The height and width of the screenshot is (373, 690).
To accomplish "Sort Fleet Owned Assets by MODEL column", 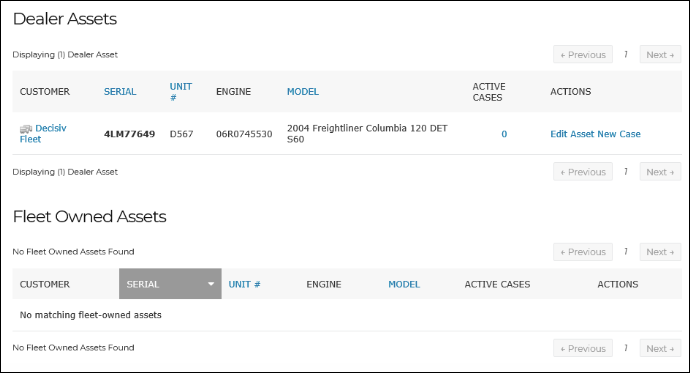I will click(x=404, y=284).
